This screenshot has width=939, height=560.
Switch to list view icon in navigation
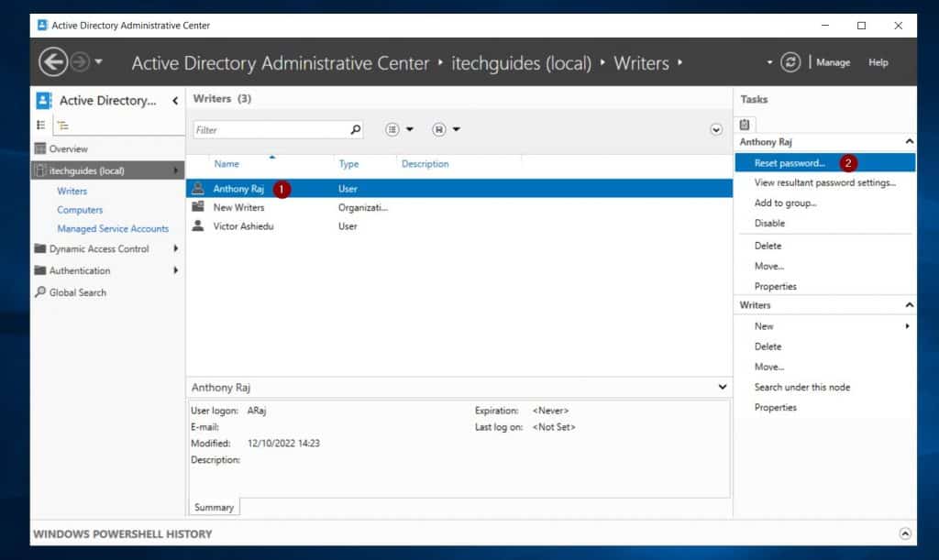click(40, 125)
